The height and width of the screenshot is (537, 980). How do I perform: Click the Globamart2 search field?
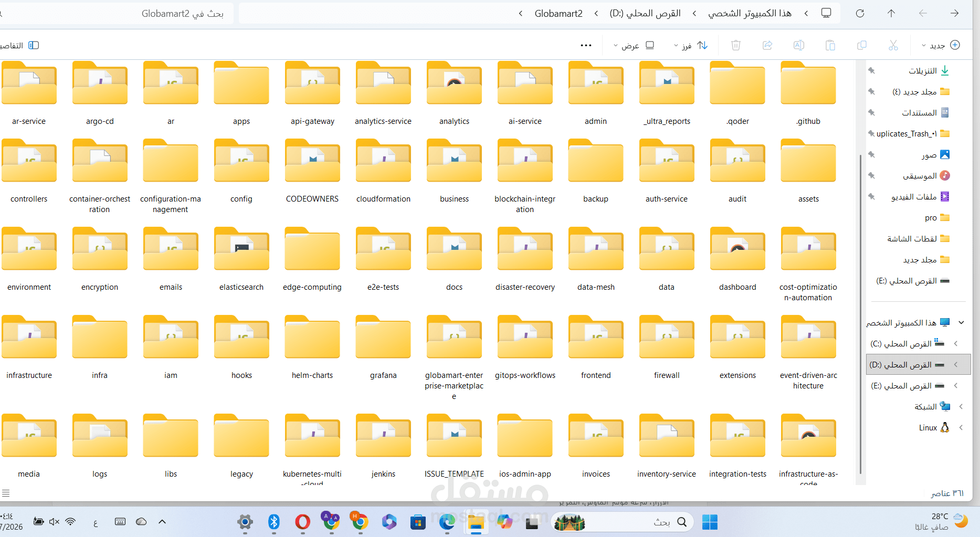[117, 13]
